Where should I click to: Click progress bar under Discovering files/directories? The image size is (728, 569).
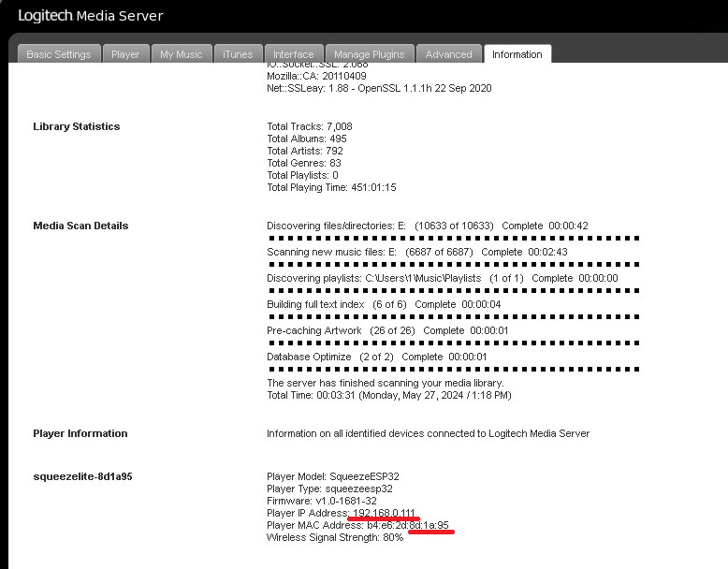click(x=454, y=239)
